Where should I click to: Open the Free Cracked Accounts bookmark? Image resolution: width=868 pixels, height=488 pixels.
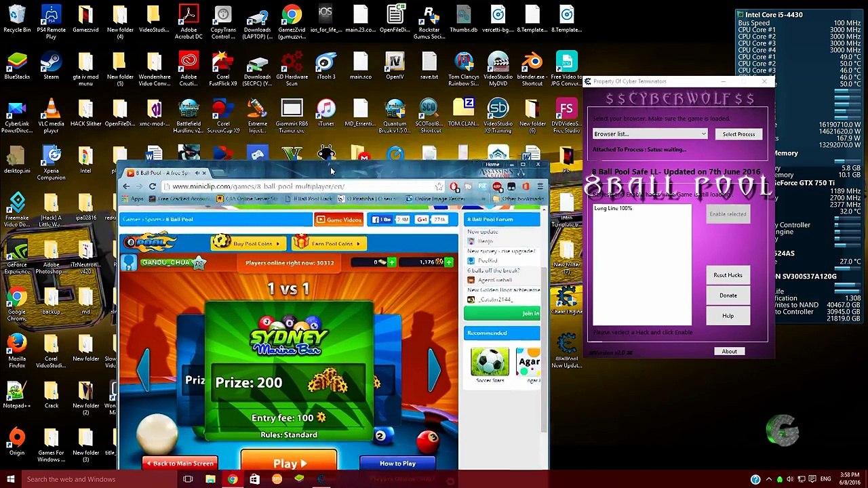coord(179,199)
